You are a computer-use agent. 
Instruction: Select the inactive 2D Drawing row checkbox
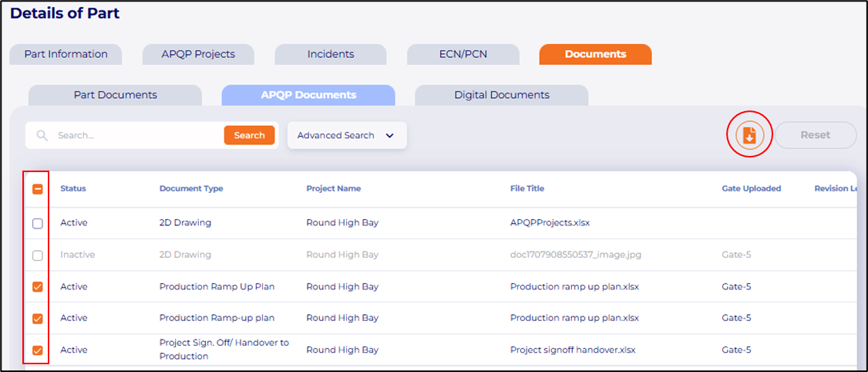pos(37,255)
